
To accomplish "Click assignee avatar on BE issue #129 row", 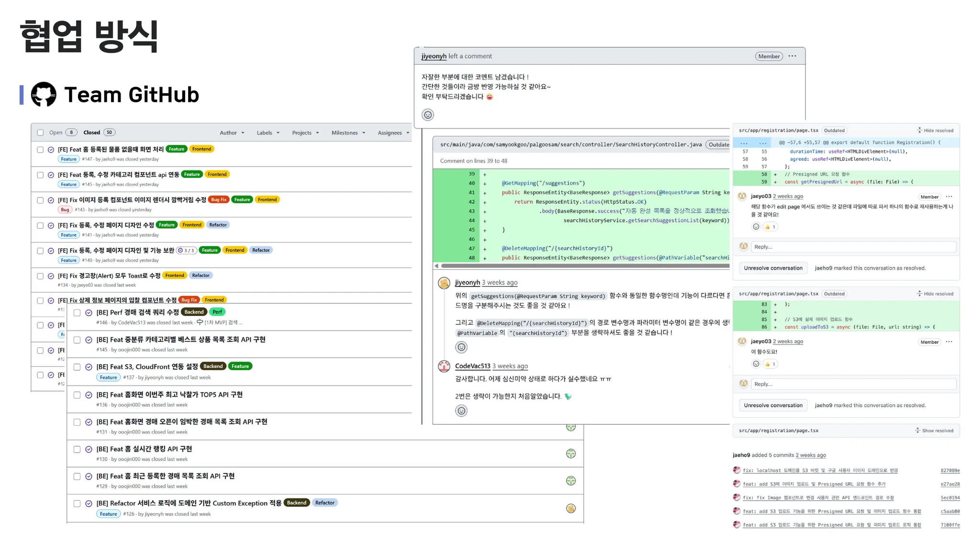I will (x=571, y=481).
